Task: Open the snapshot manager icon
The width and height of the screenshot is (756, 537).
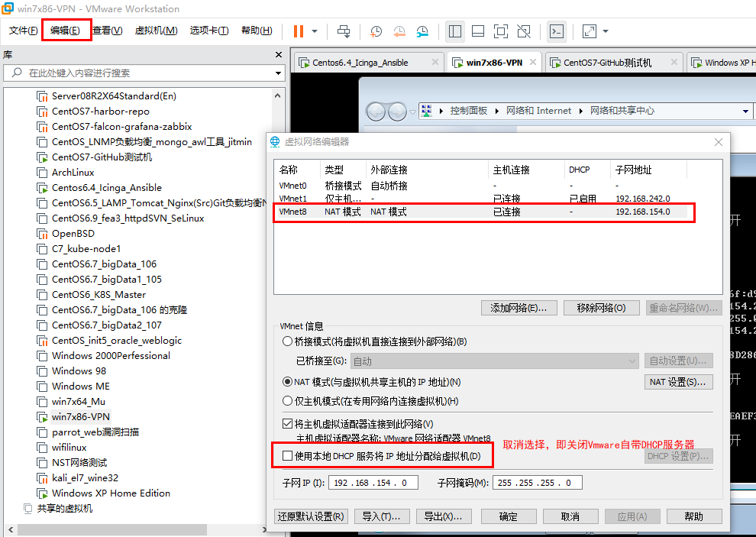Action: tap(422, 31)
